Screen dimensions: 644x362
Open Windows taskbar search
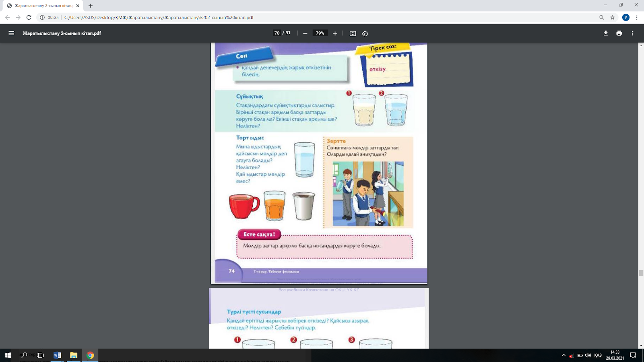[x=24, y=355]
